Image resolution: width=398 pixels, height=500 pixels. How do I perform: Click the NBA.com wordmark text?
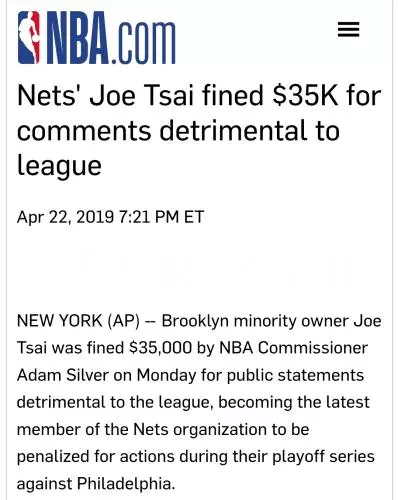(x=111, y=38)
